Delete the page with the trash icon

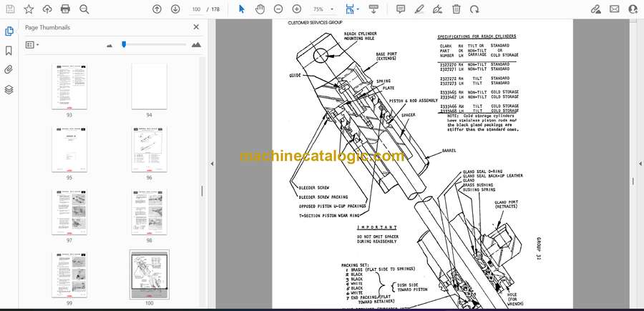457,9
